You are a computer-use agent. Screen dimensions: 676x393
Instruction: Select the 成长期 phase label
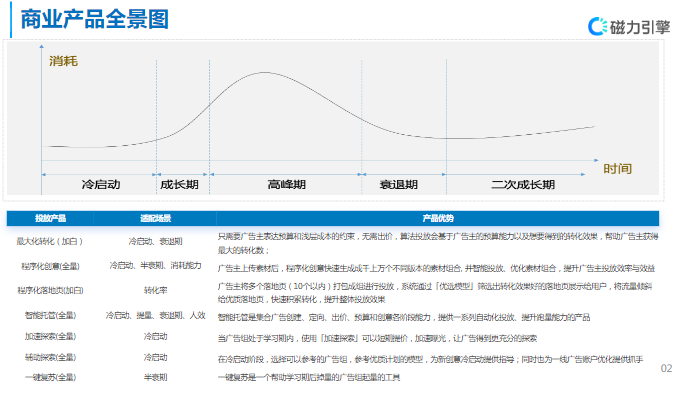coord(179,185)
